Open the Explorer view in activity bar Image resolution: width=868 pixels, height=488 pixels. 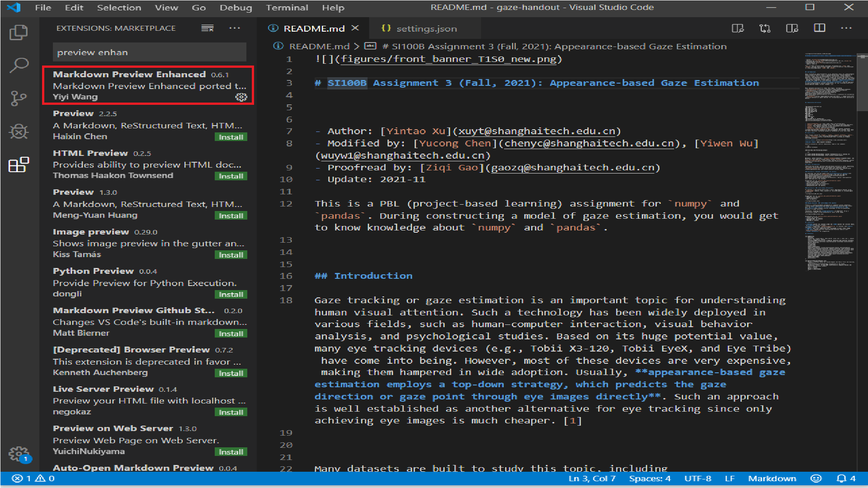click(x=19, y=33)
